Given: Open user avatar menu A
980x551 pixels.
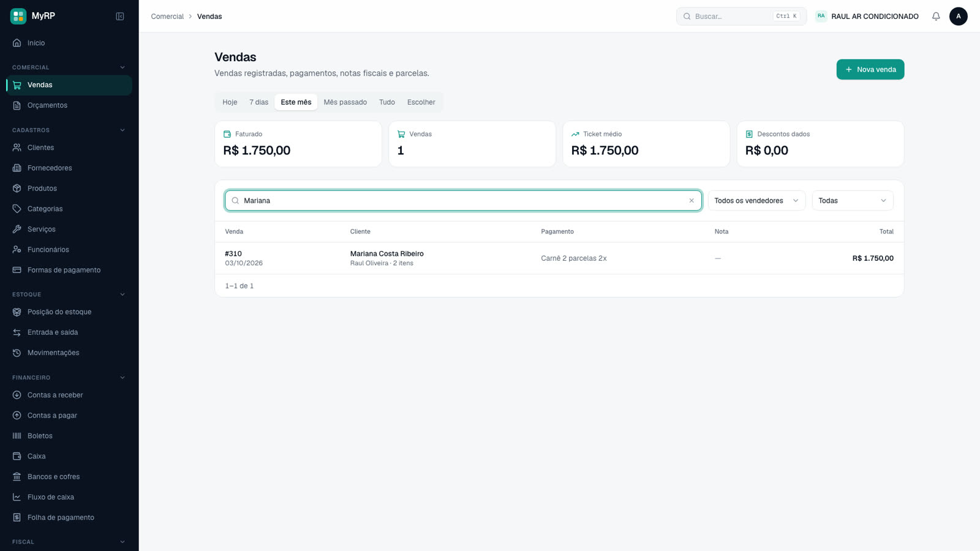Looking at the screenshot, I should (x=959, y=17).
